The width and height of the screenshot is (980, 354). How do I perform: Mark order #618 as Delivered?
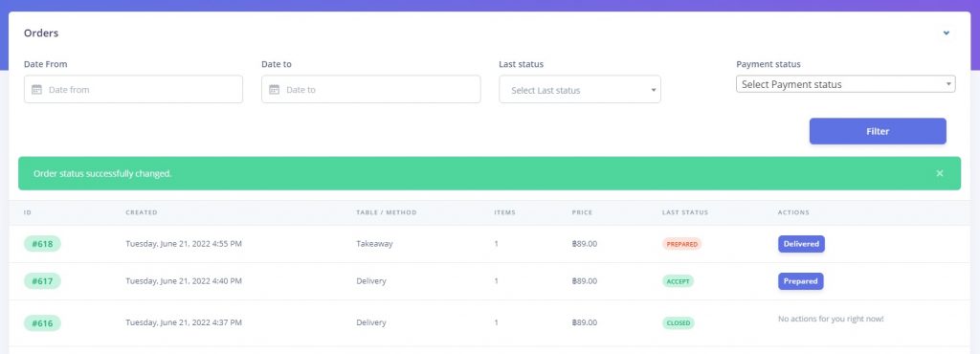[x=801, y=244]
